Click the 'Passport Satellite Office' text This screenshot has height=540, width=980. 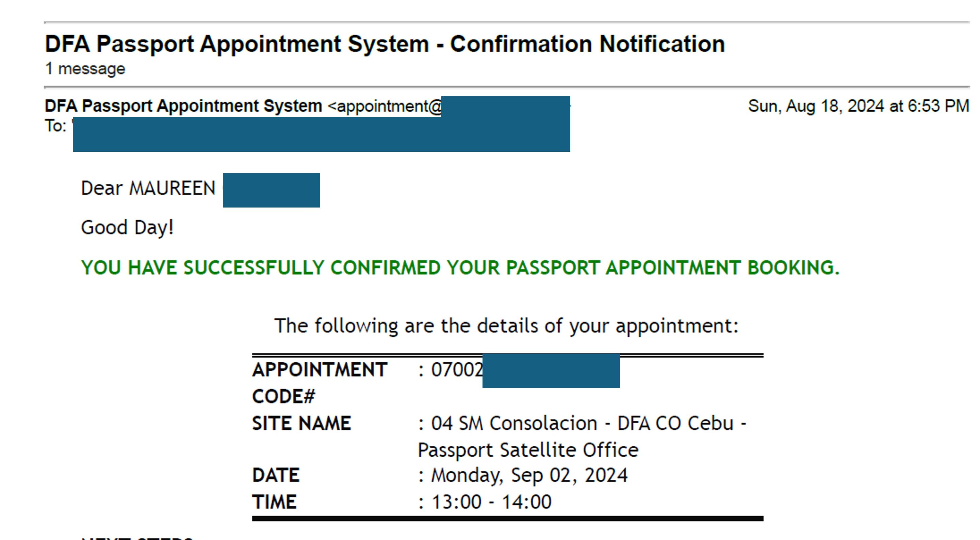coord(528,450)
